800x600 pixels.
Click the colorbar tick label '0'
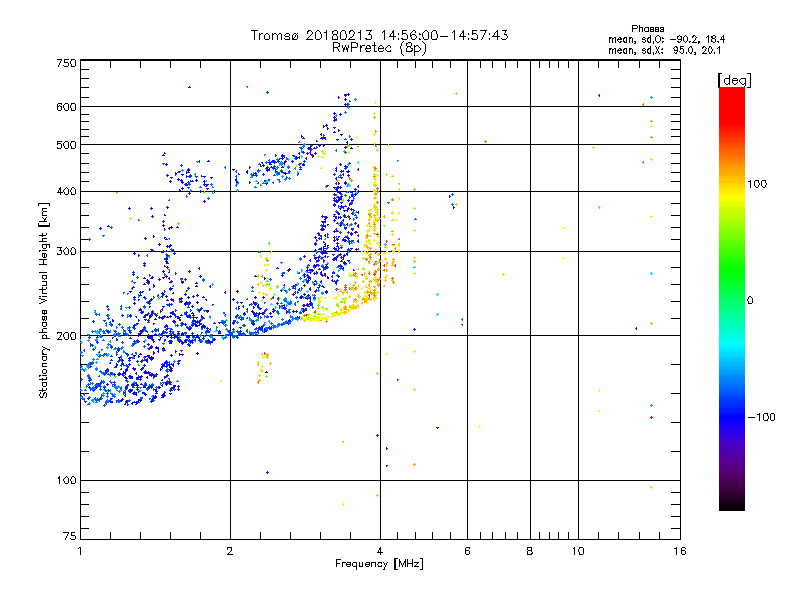(750, 301)
